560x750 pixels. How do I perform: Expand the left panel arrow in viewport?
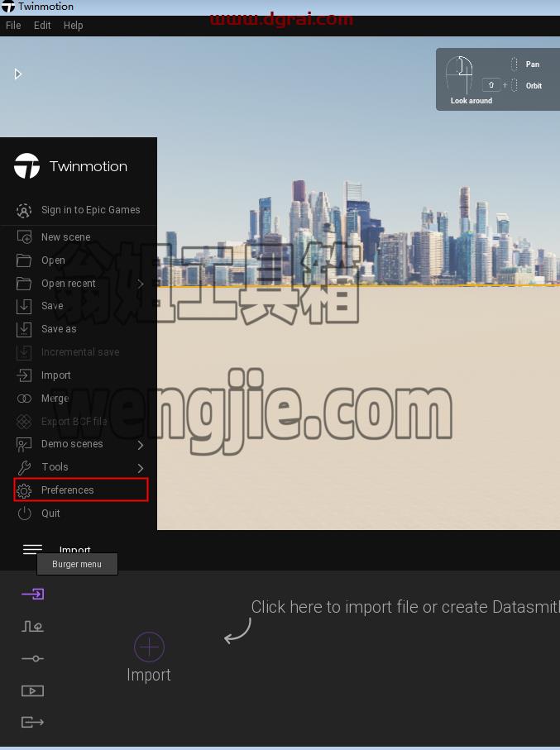pyautogui.click(x=18, y=74)
